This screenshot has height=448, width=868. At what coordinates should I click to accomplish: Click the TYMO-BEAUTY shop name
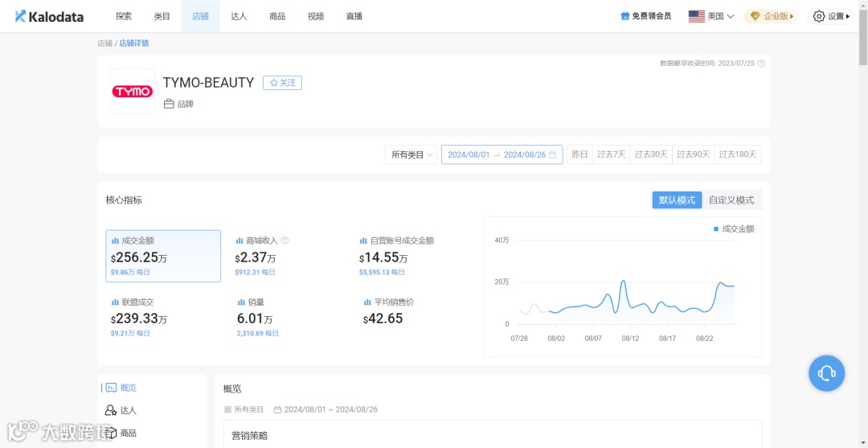point(208,83)
